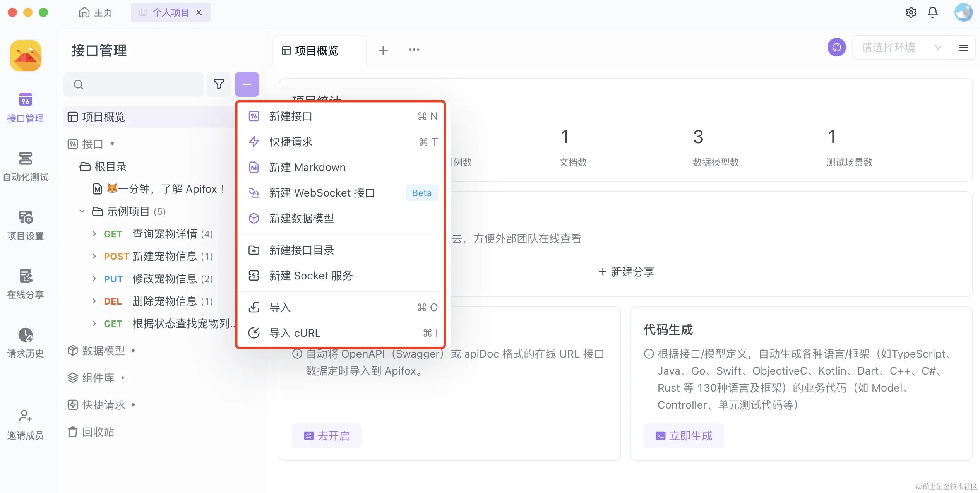Focus the interface search field

click(134, 84)
